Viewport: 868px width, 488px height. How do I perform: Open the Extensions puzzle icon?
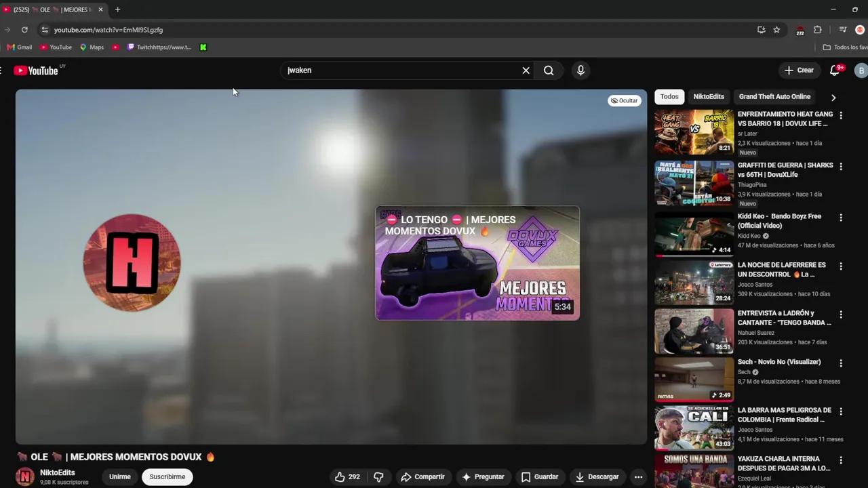[x=818, y=30]
